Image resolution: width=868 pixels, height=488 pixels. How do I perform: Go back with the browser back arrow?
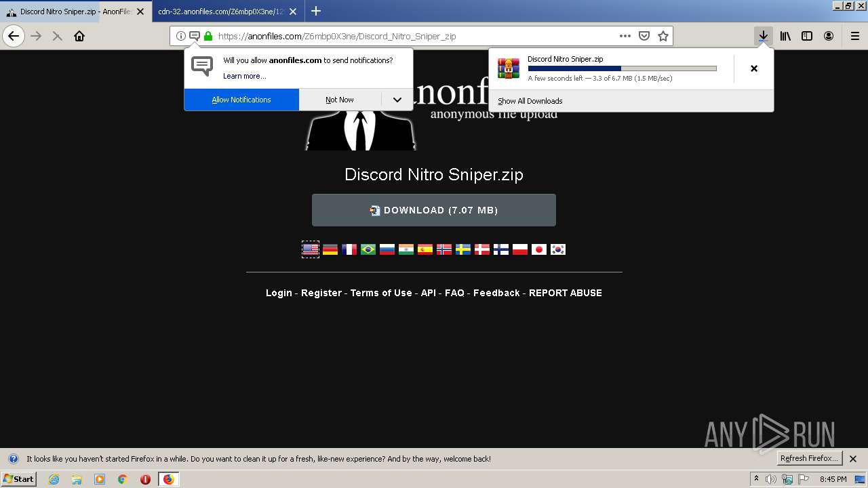click(14, 36)
